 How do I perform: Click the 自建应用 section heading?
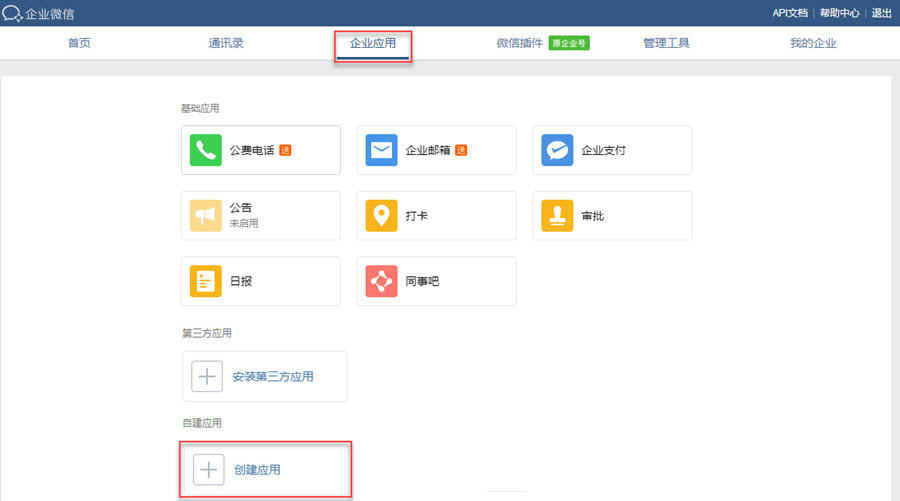coord(202,423)
